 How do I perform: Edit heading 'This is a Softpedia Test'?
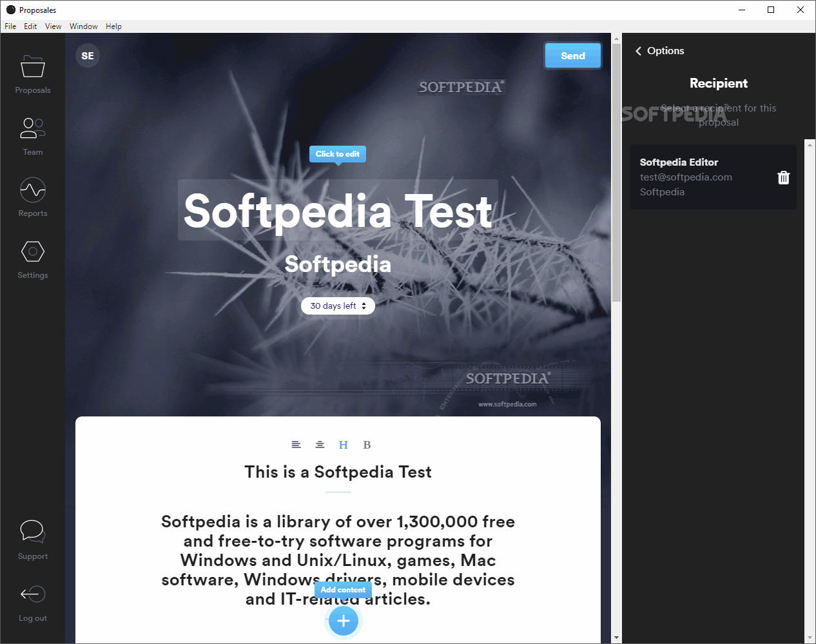[x=338, y=472]
